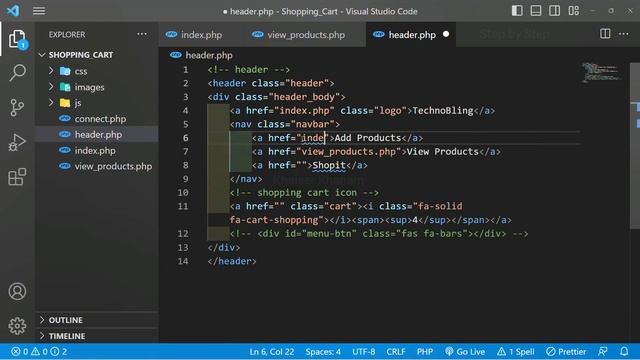This screenshot has height=360, width=640.
Task: Go to line via Ln 6, Col 22
Action: click(x=271, y=351)
